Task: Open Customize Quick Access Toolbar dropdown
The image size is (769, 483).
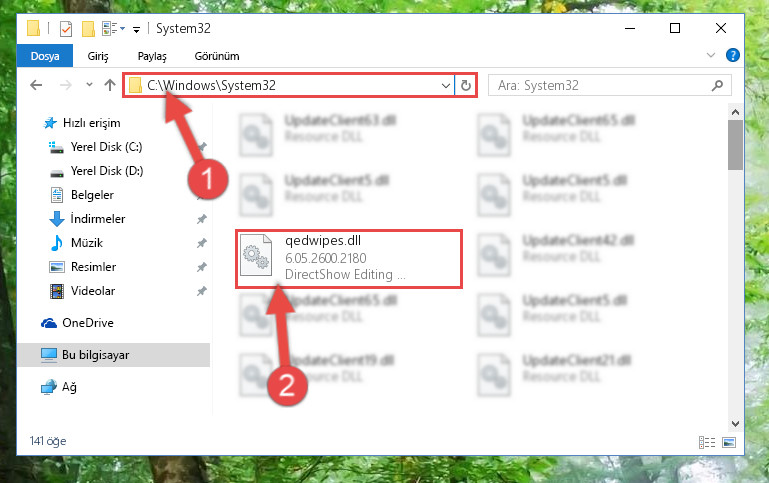Action: [x=136, y=30]
